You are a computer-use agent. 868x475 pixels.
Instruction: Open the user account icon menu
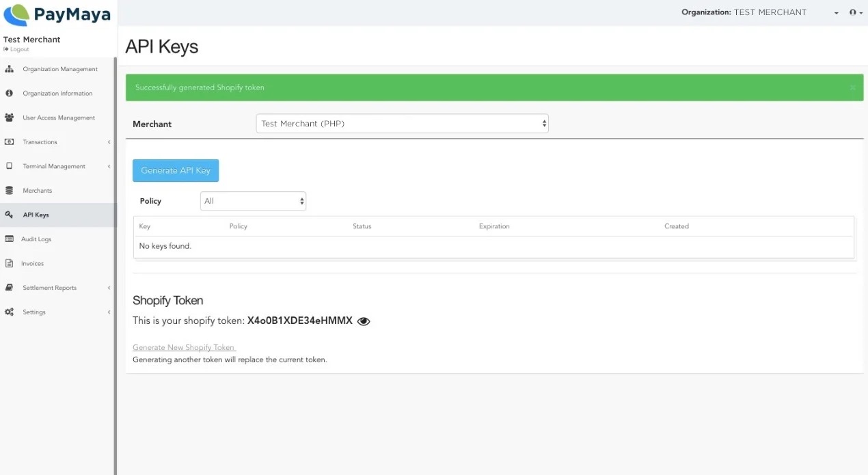[x=856, y=12]
